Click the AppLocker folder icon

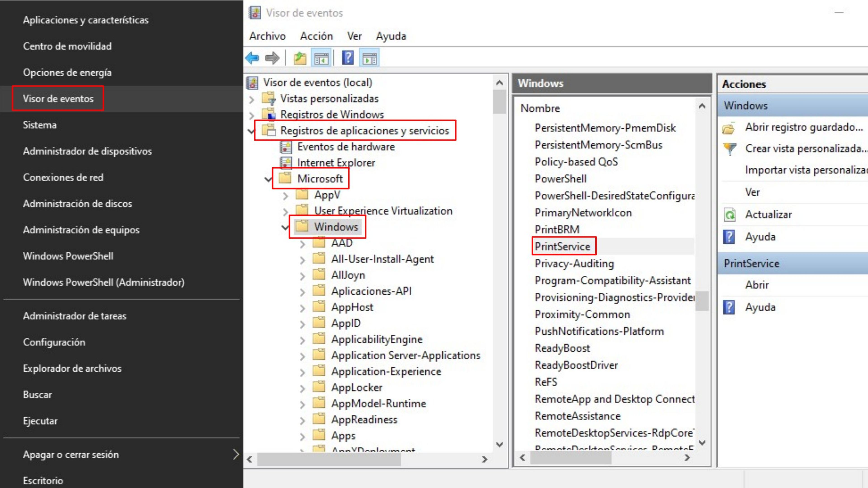[319, 387]
